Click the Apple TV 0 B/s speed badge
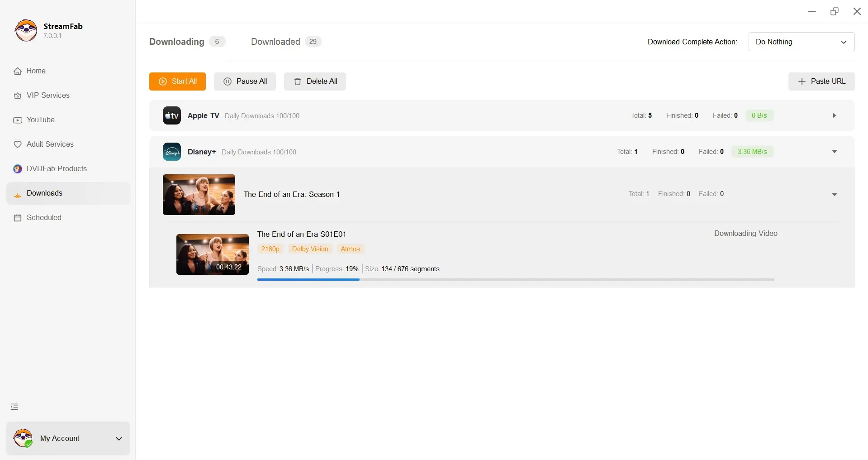This screenshot has height=460, width=868. tap(759, 115)
